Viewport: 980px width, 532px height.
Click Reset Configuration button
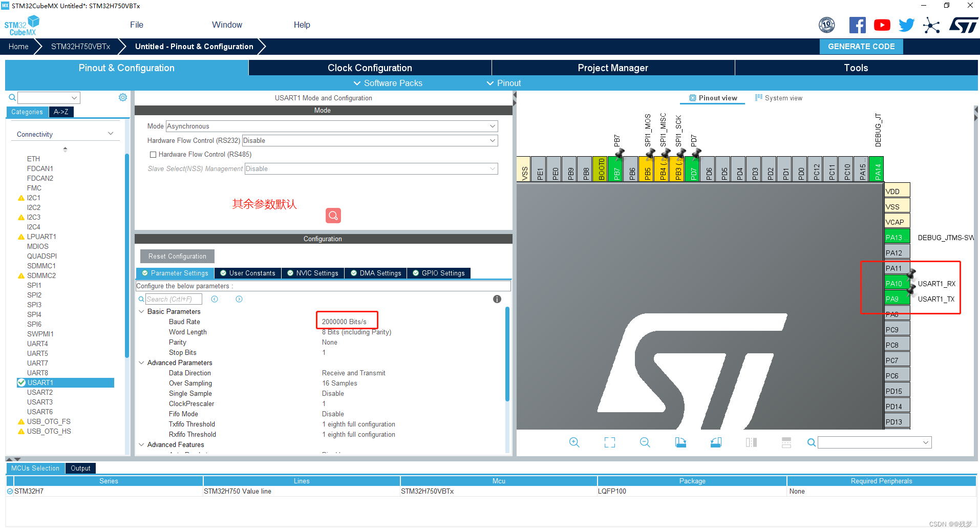[177, 256]
